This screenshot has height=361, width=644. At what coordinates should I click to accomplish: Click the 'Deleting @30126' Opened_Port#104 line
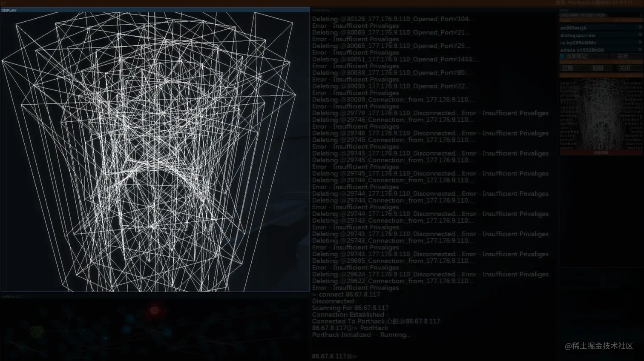coord(393,19)
